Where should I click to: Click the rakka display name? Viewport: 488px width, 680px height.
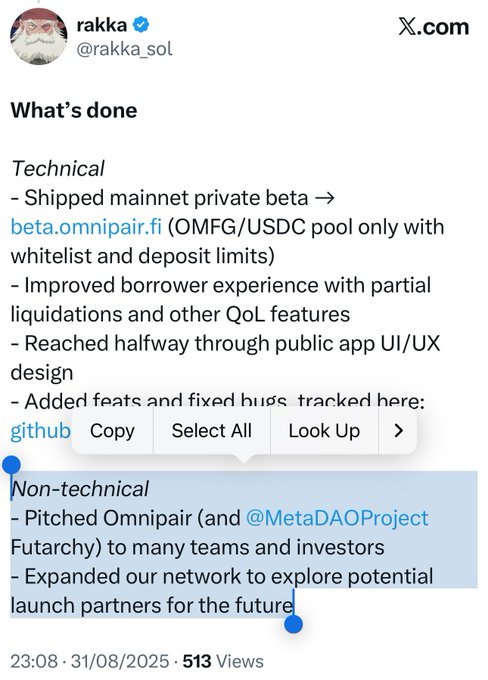click(x=102, y=25)
